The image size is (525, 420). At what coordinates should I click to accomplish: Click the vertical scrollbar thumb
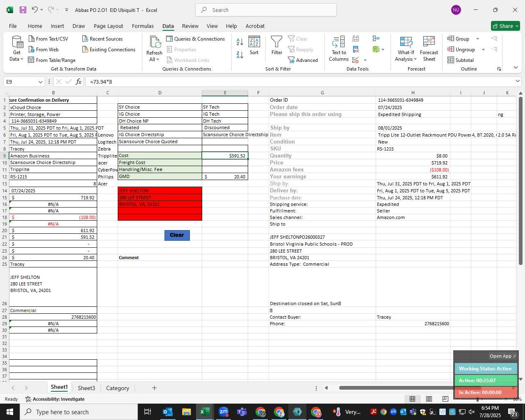point(520,180)
